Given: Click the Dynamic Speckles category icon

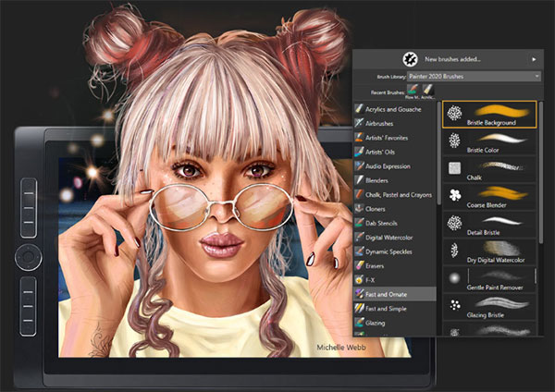Looking at the screenshot, I should (359, 251).
